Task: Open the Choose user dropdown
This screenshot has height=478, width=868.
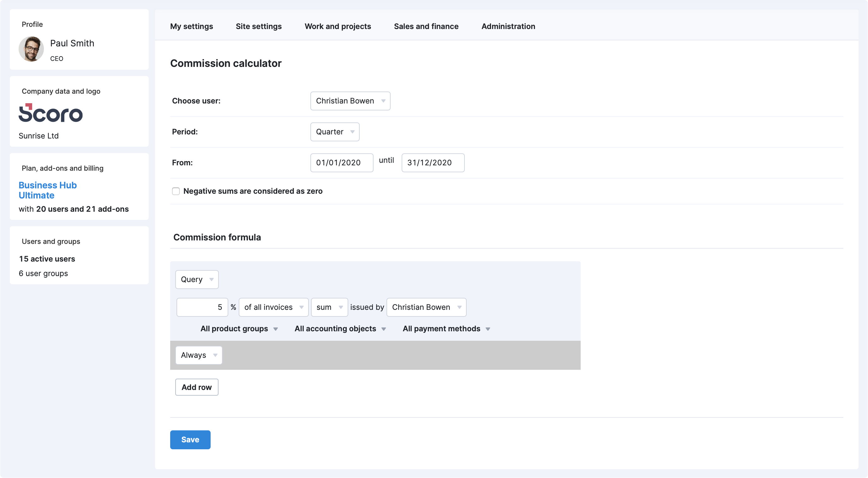Action: tap(350, 101)
